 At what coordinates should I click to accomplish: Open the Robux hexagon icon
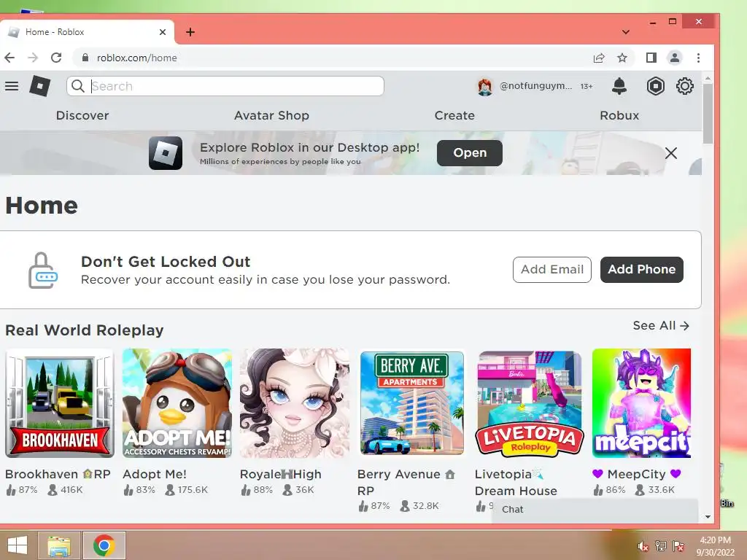click(x=656, y=86)
